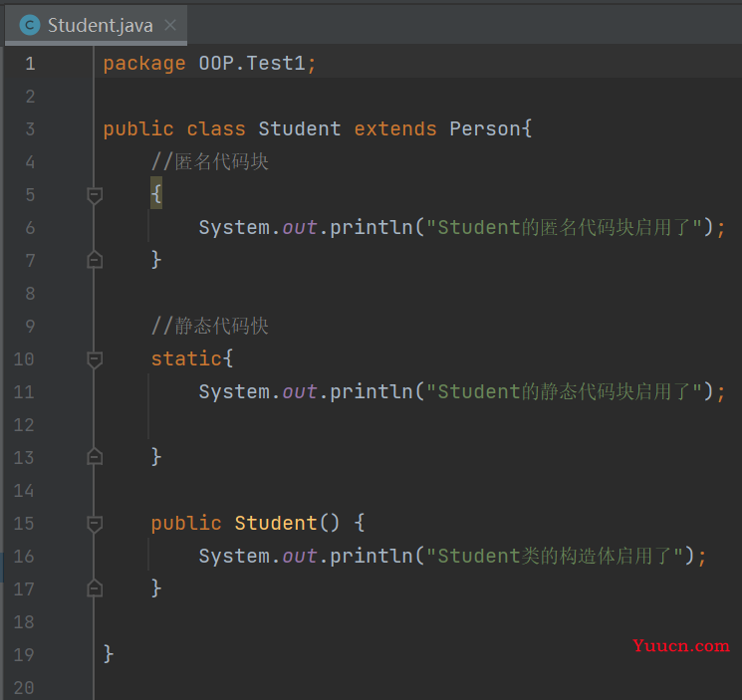Click the class icon on Student.java tab
This screenshot has height=700, width=742.
click(29, 25)
